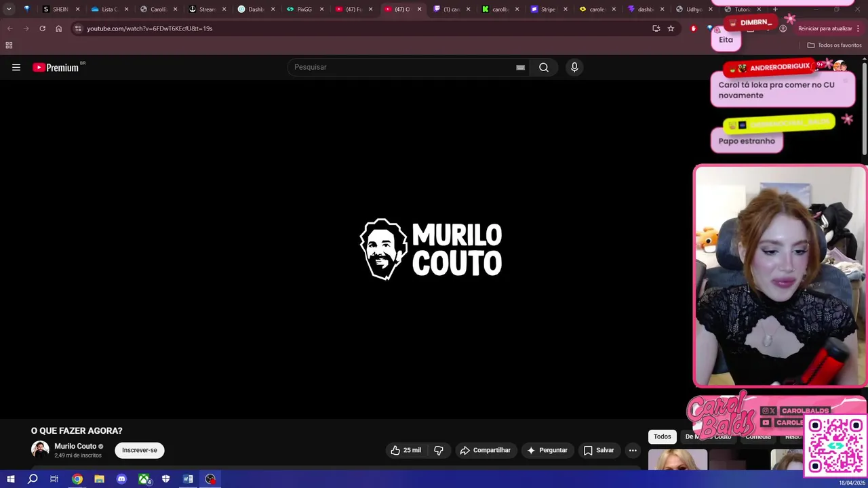
Task: Open the browser home page
Action: pos(58,28)
